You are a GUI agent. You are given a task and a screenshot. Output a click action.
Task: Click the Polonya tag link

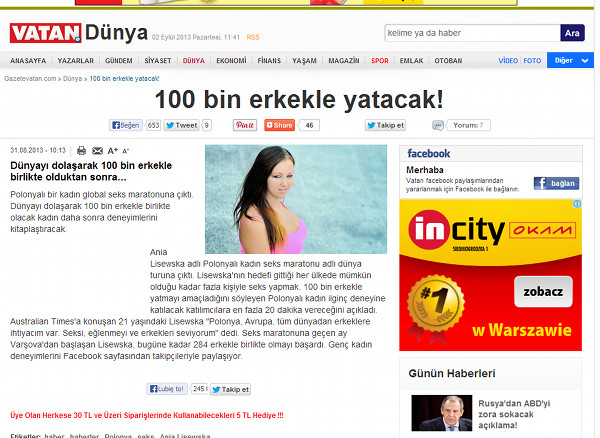pos(118,436)
